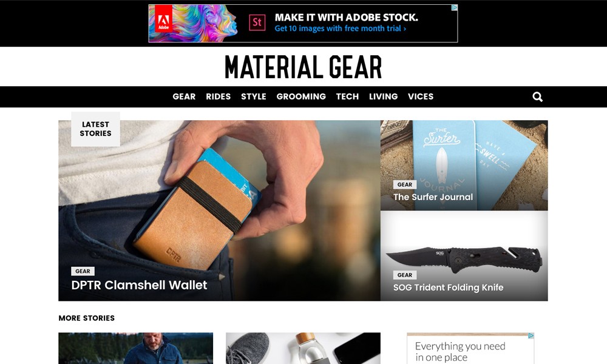Click the AdChoices icon on sidebar ad
Screen dimensions: 607x364
coord(531,335)
